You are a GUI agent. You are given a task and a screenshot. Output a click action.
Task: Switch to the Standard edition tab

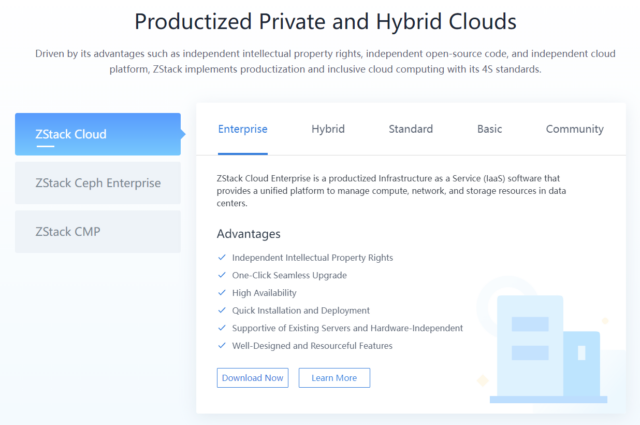tap(411, 129)
